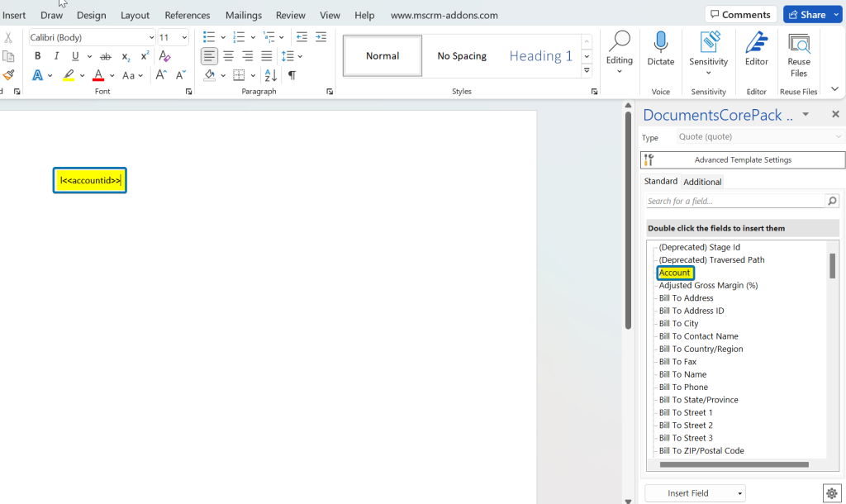Toggle italic formatting
Screen dimensions: 846x504
(55, 55)
